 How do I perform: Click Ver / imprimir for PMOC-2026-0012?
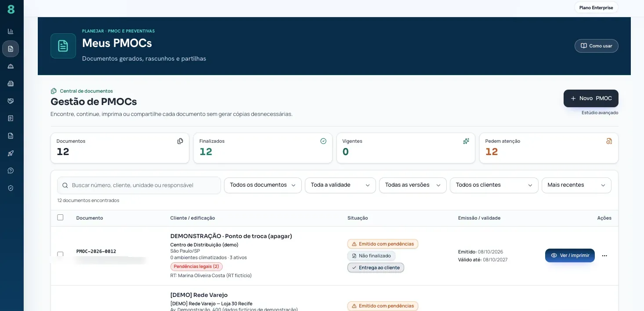pos(570,256)
